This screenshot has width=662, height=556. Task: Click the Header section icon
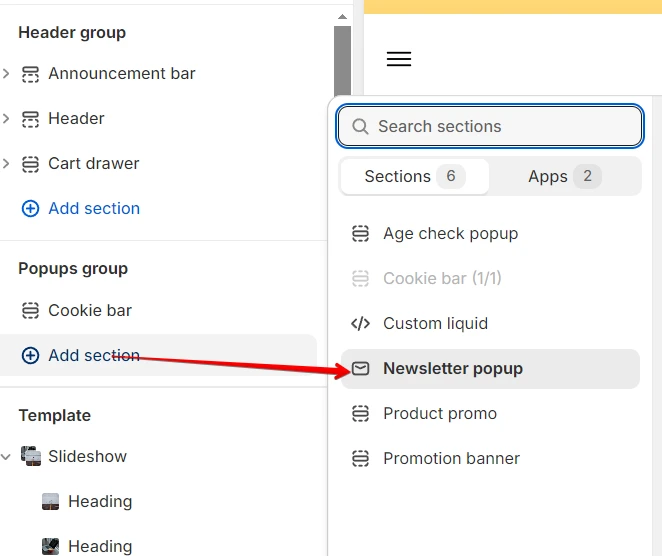pyautogui.click(x=30, y=119)
